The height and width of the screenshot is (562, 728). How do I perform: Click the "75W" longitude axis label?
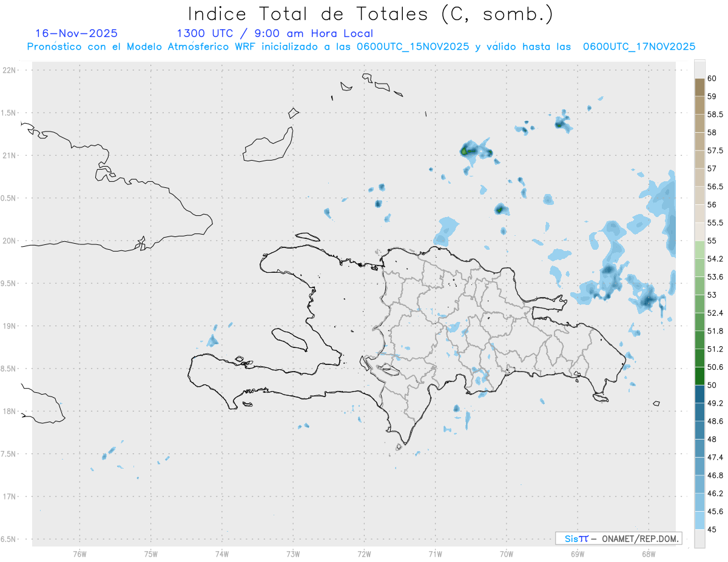pyautogui.click(x=151, y=554)
